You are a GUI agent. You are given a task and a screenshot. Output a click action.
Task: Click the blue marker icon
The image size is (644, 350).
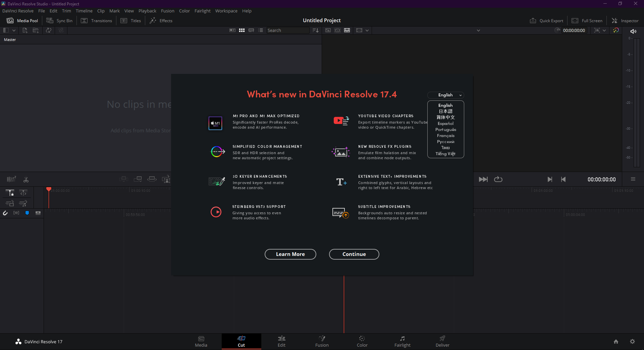(x=27, y=213)
